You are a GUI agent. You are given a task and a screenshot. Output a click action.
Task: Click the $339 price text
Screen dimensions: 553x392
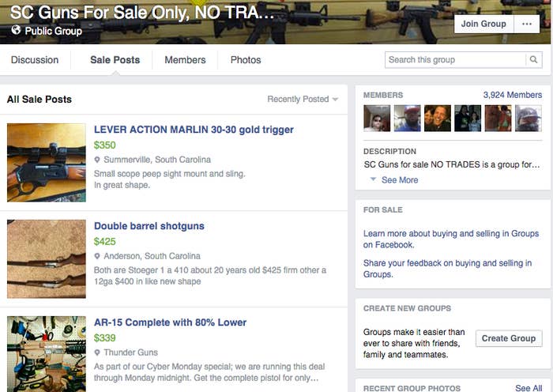tap(105, 337)
